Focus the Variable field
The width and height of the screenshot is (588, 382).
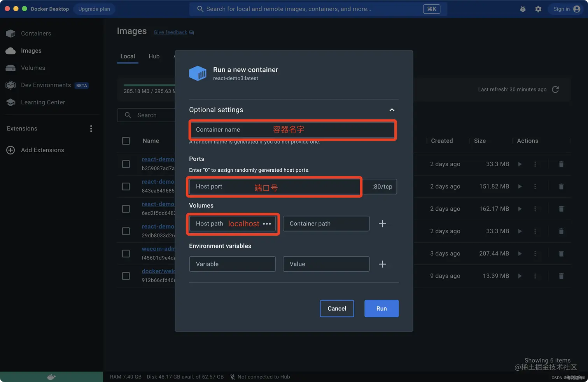(232, 264)
